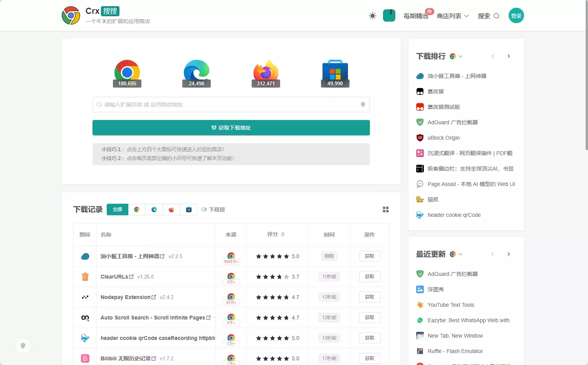This screenshot has width=588, height=365.
Task: Open YouTube Text Tools entry
Action: 451,305
